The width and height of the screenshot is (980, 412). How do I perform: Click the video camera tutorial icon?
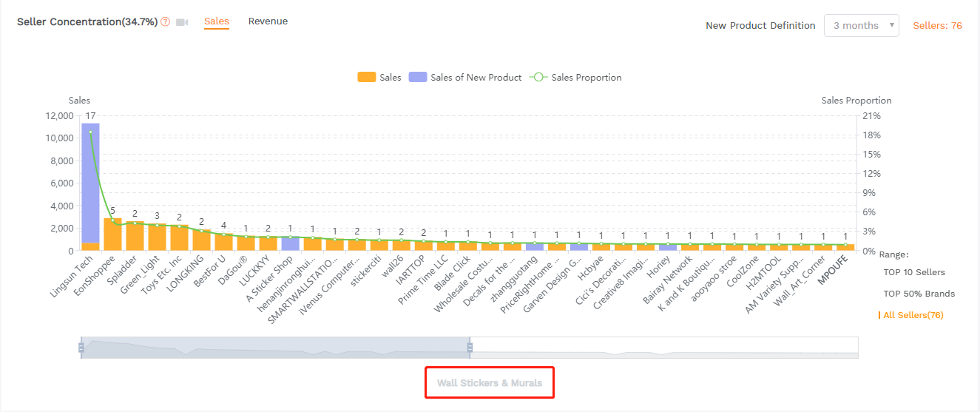pos(182,22)
